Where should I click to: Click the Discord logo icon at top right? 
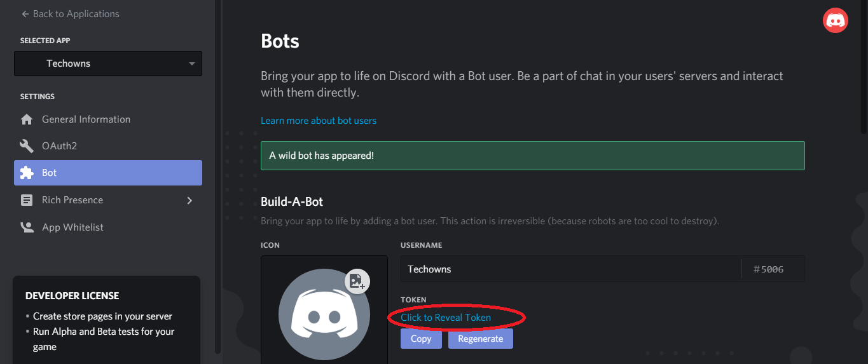835,20
